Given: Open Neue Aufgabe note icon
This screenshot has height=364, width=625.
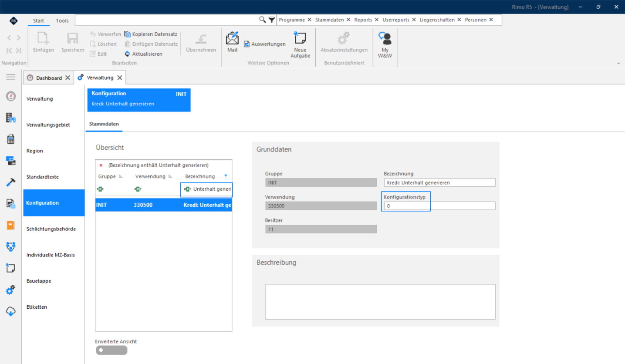Looking at the screenshot, I should (300, 38).
